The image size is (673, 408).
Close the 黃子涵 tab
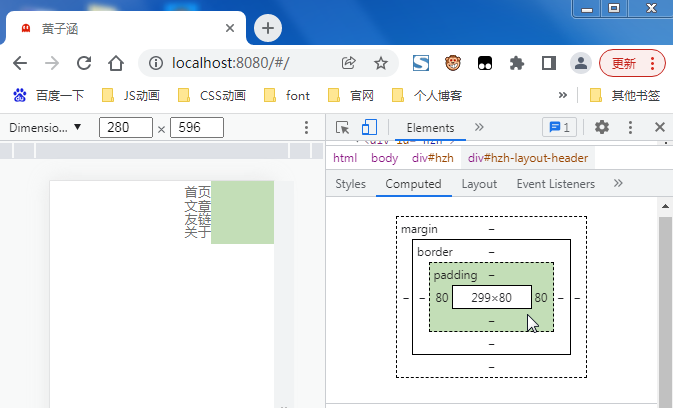coord(230,28)
